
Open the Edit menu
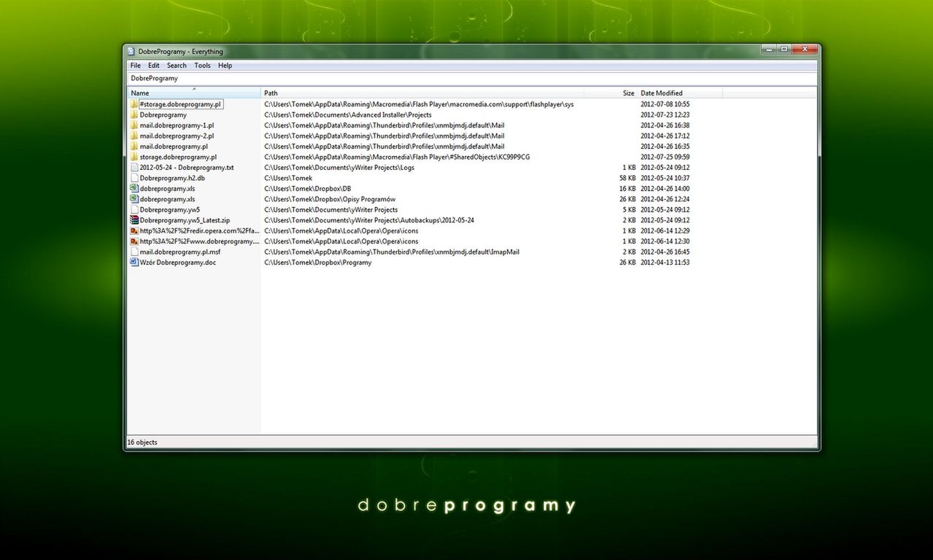pos(154,66)
